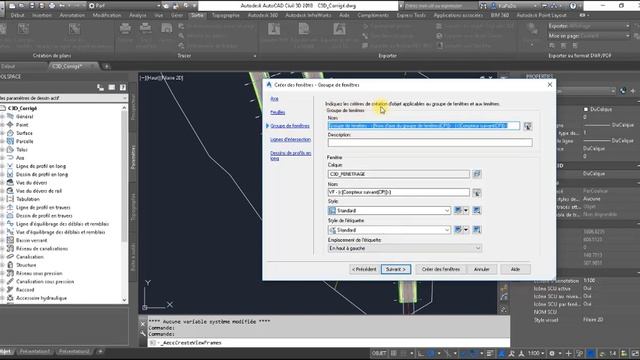Click the Description input field

tap(430, 142)
